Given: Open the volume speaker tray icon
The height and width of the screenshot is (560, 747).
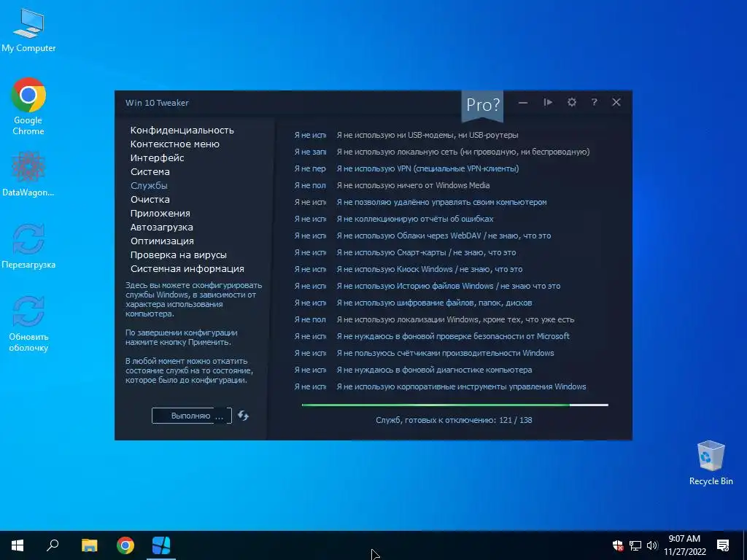Looking at the screenshot, I should pyautogui.click(x=652, y=545).
